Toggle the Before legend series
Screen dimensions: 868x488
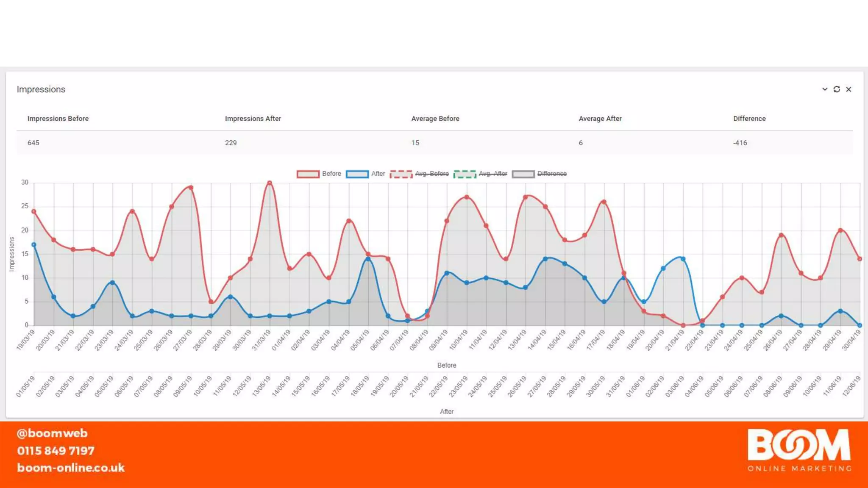point(331,174)
